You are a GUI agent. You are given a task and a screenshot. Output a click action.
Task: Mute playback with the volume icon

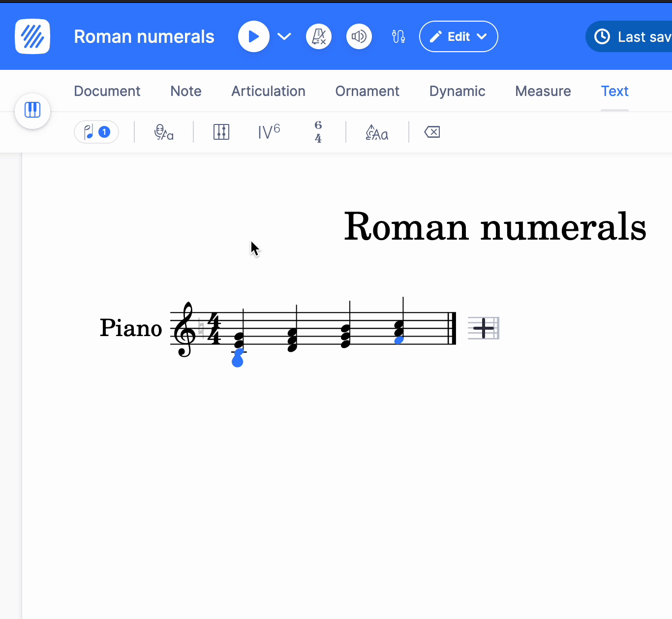pos(359,36)
